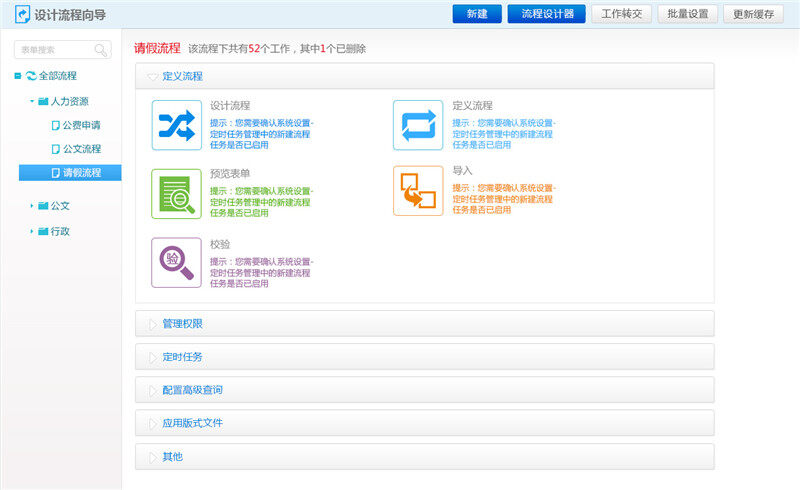Viewport: 800px width, 490px height.
Task: Click the orange 导入 import icon
Action: pyautogui.click(x=417, y=191)
